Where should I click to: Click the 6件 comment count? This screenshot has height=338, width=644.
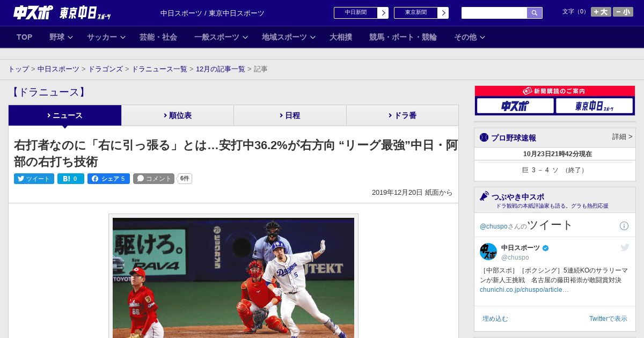(185, 179)
